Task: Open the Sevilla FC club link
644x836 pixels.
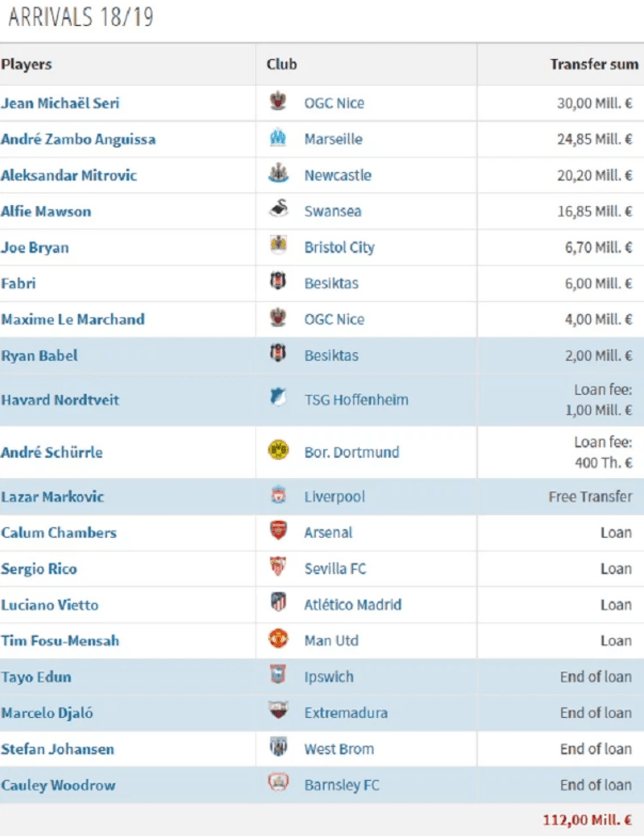Action: pyautogui.click(x=334, y=569)
